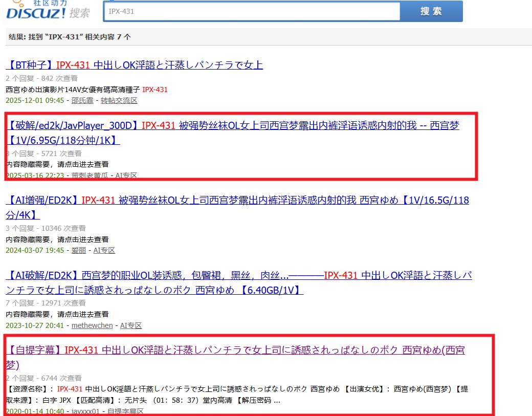The height and width of the screenshot is (416, 532).
Task: Click the '7 个回复 - 12971 次查看' stats text
Action: click(46, 303)
